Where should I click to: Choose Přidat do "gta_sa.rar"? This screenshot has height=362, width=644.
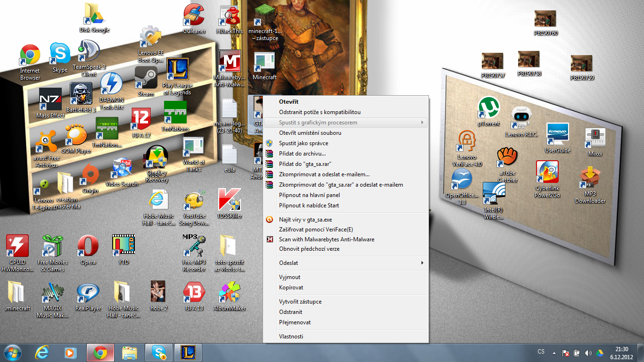coord(346,164)
